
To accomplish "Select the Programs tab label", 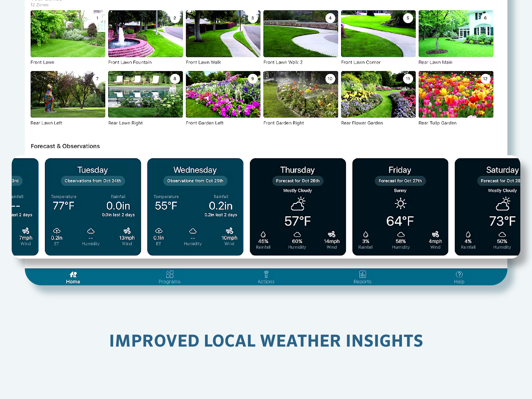I will [170, 282].
